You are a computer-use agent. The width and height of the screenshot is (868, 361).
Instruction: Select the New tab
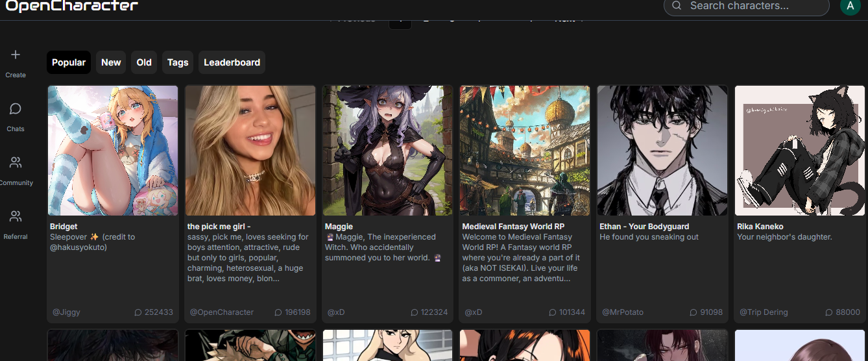(111, 62)
